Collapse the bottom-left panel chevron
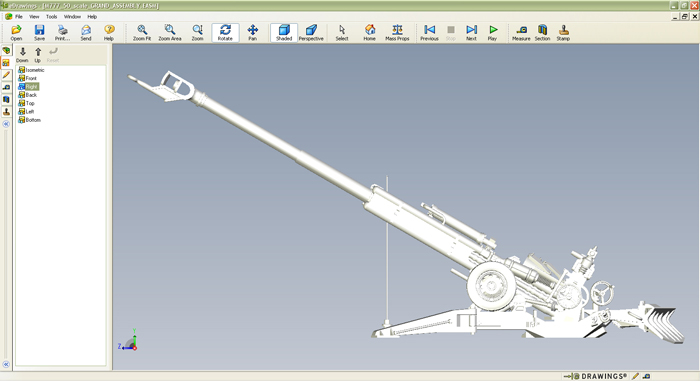 click(6, 364)
